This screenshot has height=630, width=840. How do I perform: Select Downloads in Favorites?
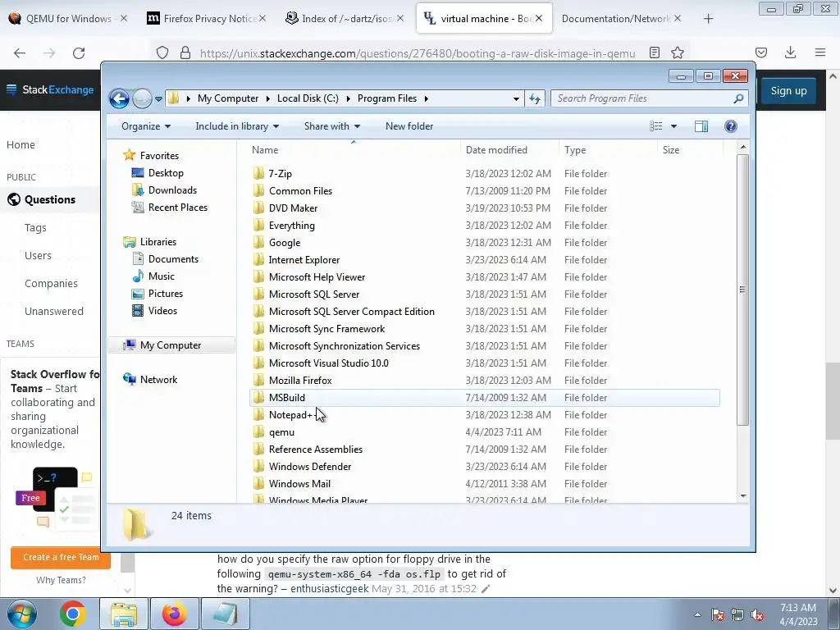(x=172, y=190)
